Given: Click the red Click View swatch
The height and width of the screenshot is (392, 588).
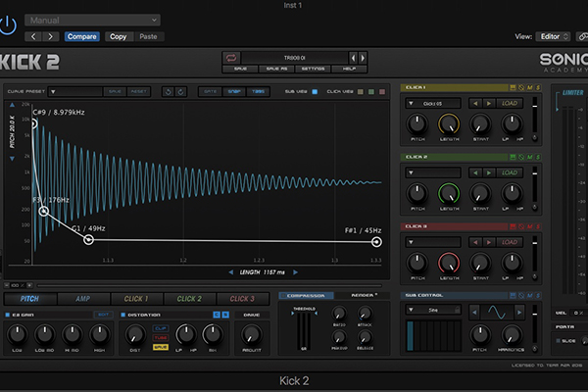Looking at the screenshot, I should [382, 91].
